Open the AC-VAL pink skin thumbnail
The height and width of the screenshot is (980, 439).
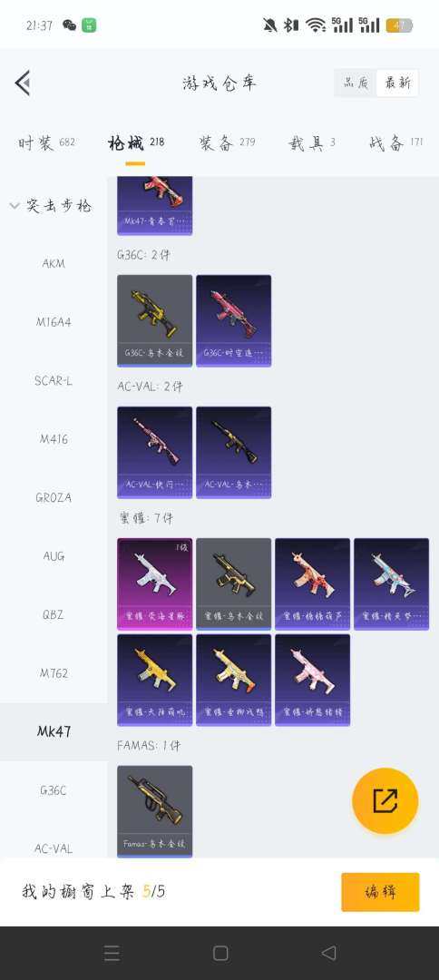[x=155, y=453]
